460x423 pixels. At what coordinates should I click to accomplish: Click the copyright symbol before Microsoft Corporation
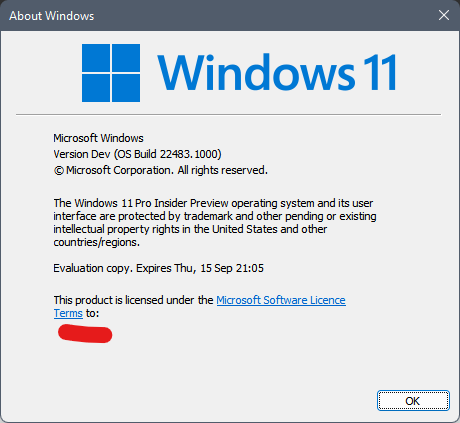point(59,171)
